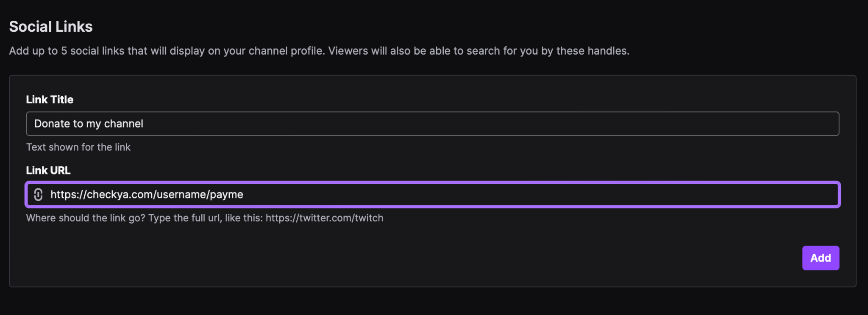Click 'Text shown for the link' helper text
Screen dimensions: 868x315
click(x=78, y=147)
